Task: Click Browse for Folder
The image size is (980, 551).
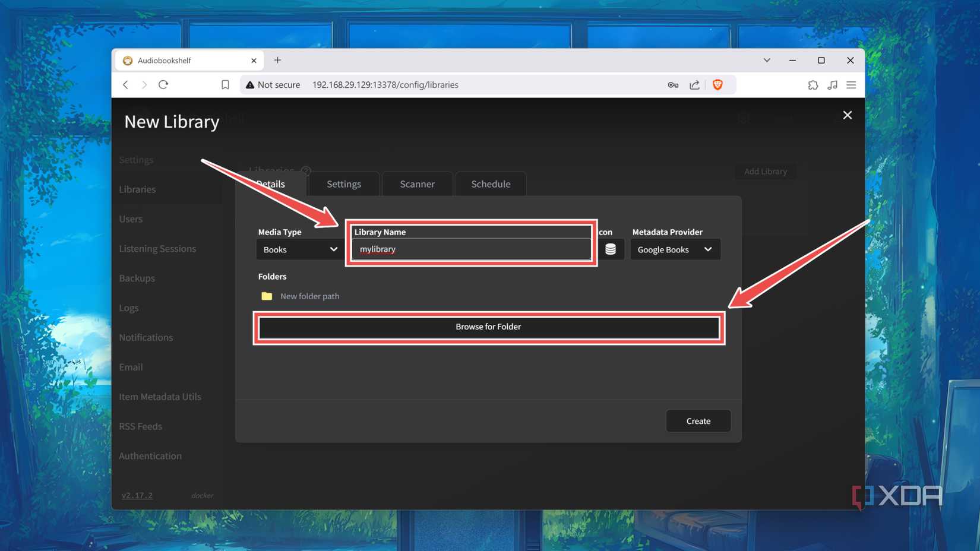Action: tap(489, 327)
